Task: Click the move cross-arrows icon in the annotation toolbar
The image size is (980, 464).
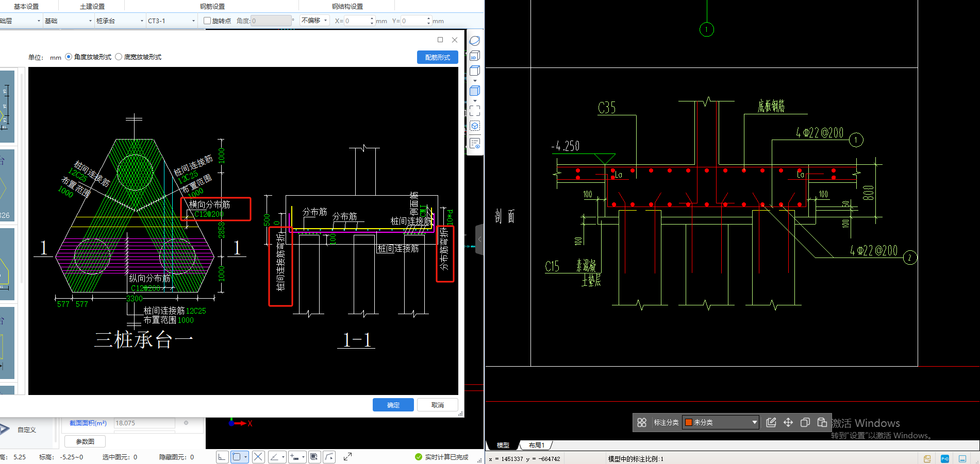Action: coord(788,422)
